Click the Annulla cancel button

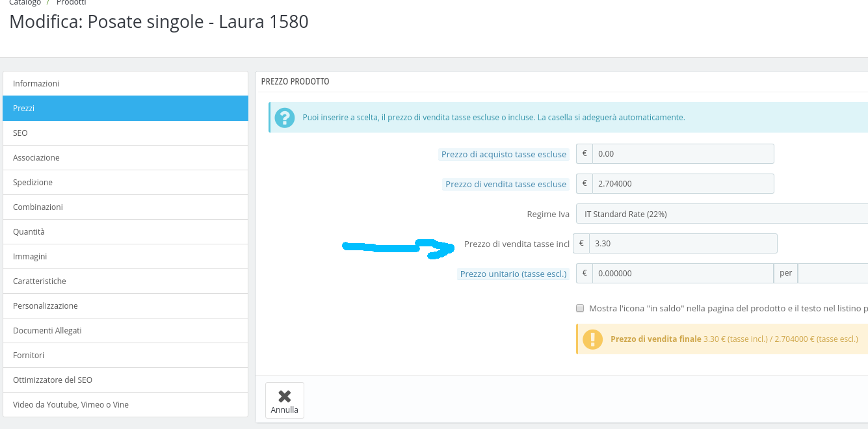[x=285, y=400]
